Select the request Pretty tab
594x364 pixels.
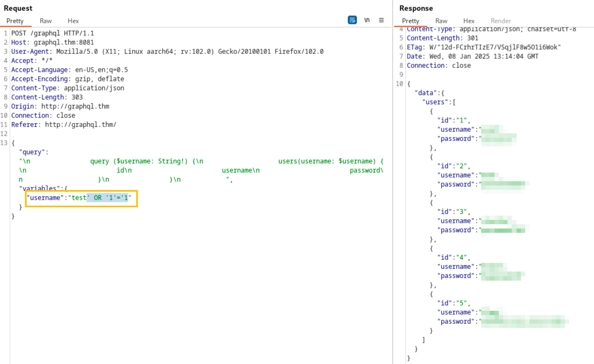coord(15,21)
